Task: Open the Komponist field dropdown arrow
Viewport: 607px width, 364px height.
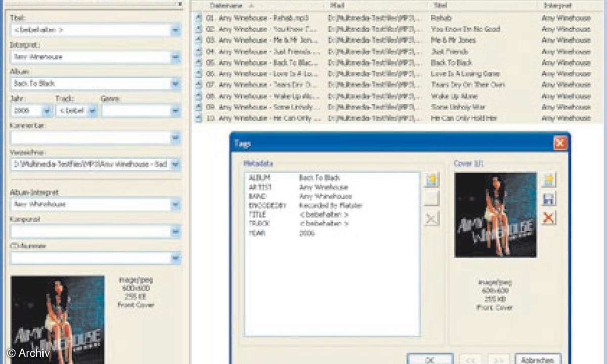Action: (175, 232)
